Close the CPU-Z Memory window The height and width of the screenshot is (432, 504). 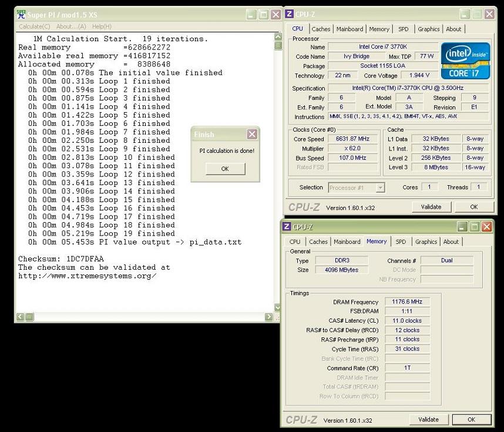(486, 226)
